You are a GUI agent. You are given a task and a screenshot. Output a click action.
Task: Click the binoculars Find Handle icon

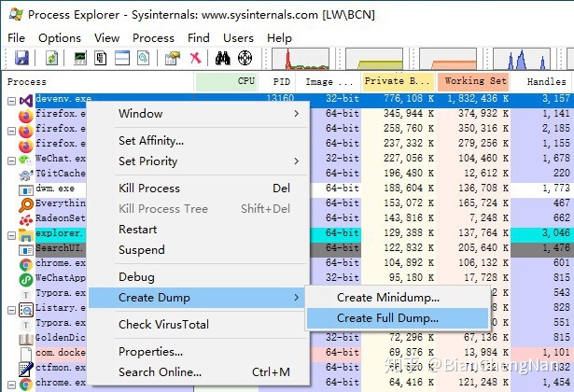[222, 58]
